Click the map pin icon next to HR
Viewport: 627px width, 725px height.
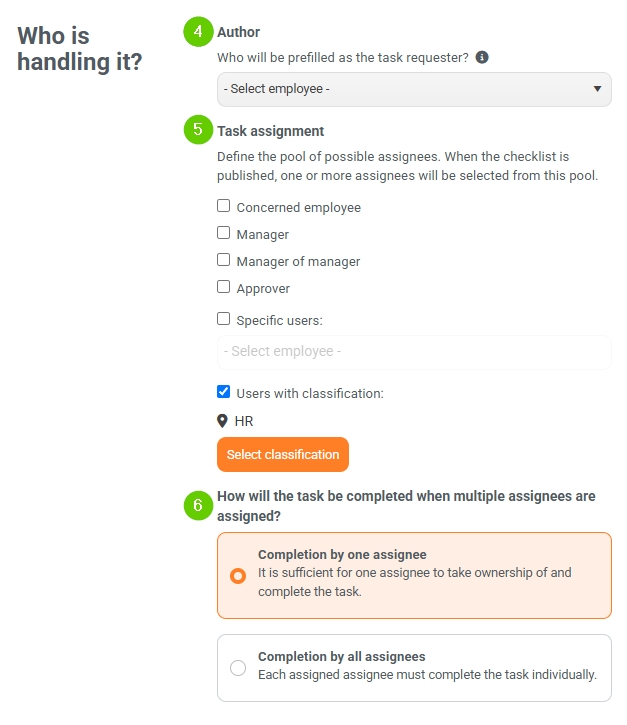tap(222, 421)
